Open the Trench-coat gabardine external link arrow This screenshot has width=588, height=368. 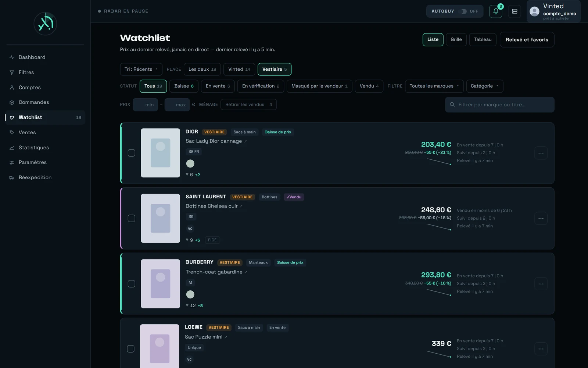coord(246,272)
